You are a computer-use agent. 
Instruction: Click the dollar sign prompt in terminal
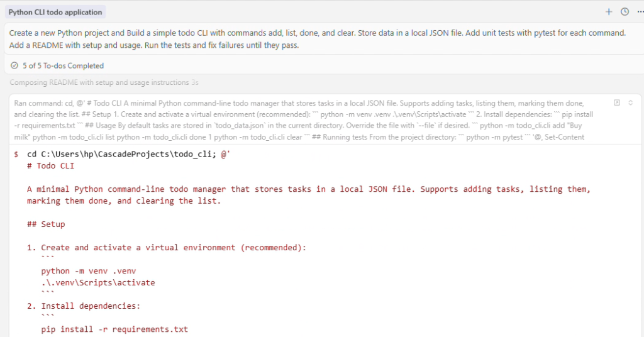pos(16,155)
